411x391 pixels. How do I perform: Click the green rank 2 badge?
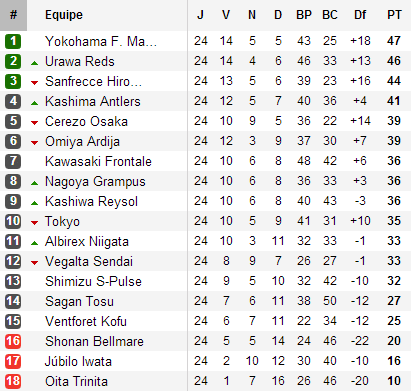[x=13, y=61]
